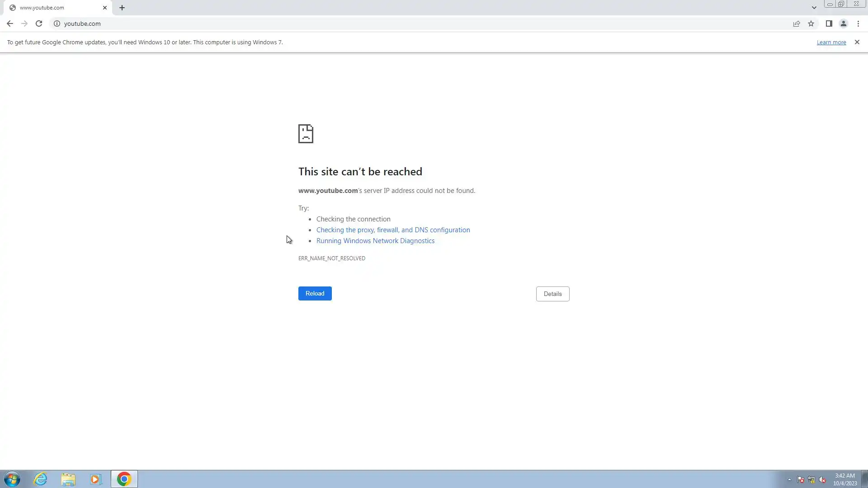868x488 pixels.
Task: Expand the tab search chevron
Action: (814, 8)
